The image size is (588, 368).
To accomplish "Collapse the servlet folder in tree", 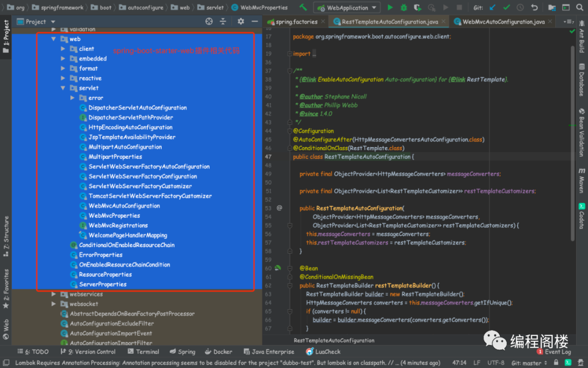I will click(63, 88).
